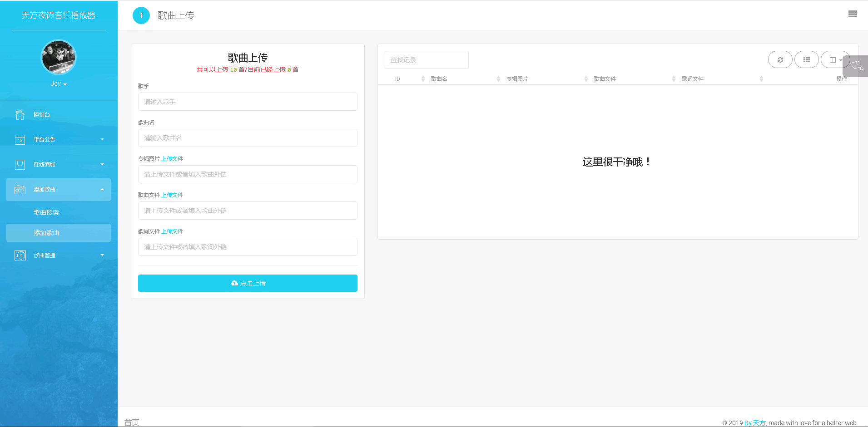Focus the 请输入歌曲名 input field
868x427 pixels.
point(248,138)
